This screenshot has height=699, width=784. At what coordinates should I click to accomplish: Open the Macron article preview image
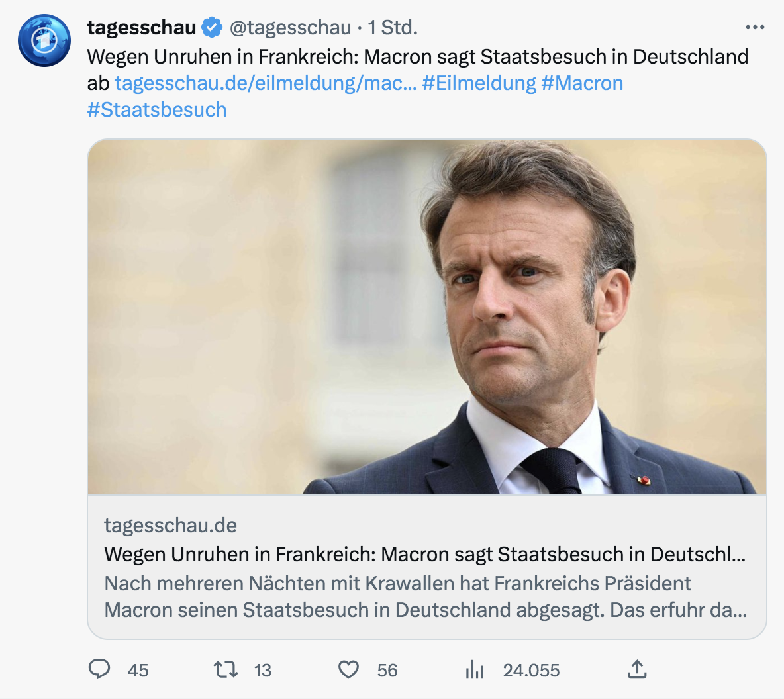pyautogui.click(x=427, y=317)
